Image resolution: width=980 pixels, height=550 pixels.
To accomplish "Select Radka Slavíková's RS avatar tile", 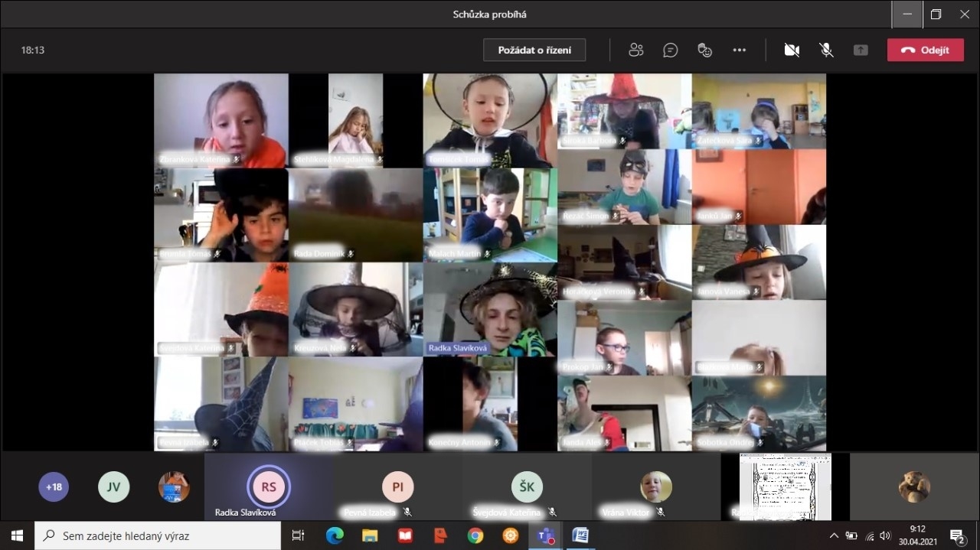I will coord(269,487).
